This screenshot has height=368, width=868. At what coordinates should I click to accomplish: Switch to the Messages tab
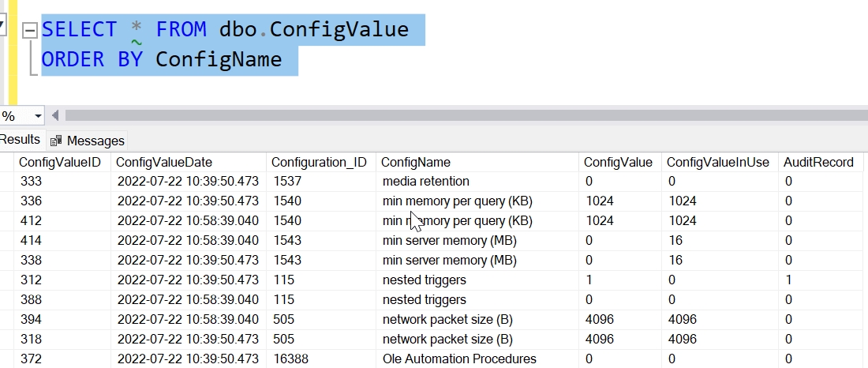click(95, 141)
